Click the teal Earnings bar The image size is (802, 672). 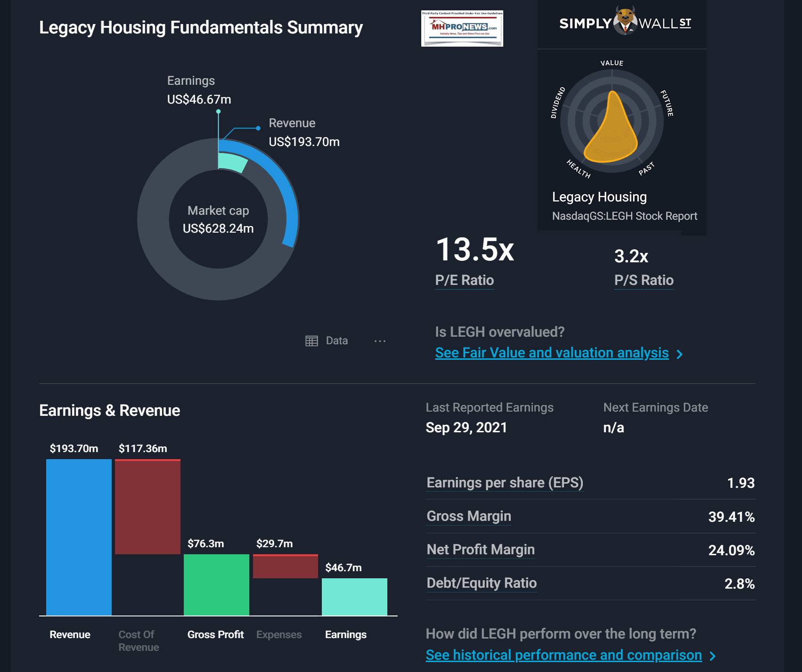[x=354, y=597]
